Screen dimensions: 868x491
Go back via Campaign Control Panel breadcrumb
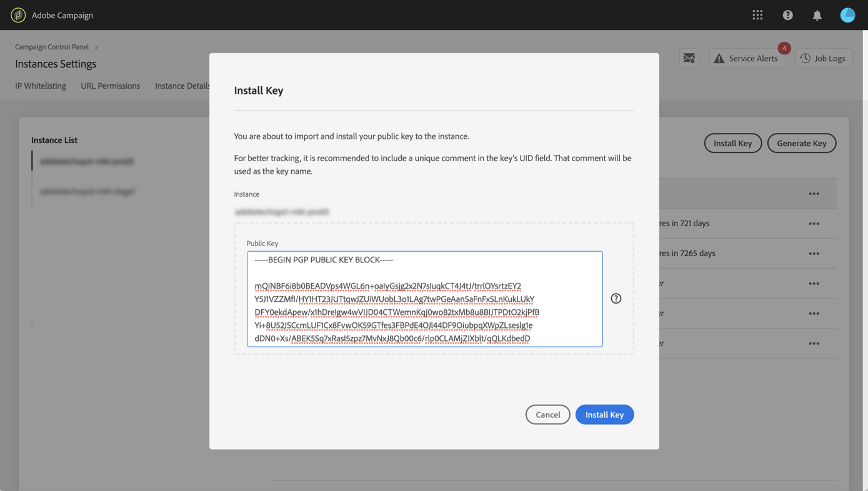click(51, 46)
